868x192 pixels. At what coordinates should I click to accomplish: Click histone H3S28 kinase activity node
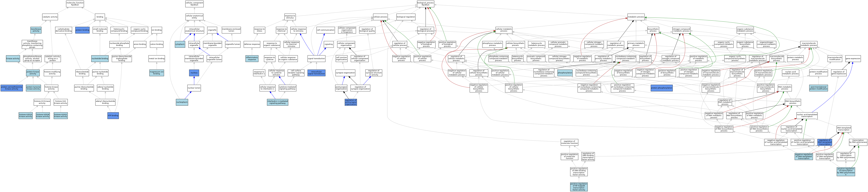[43, 116]
